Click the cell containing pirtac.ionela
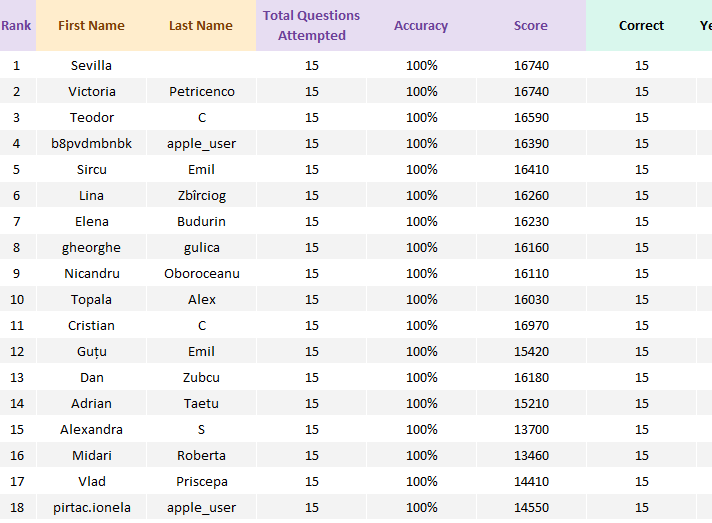This screenshot has width=712, height=523. (91, 507)
